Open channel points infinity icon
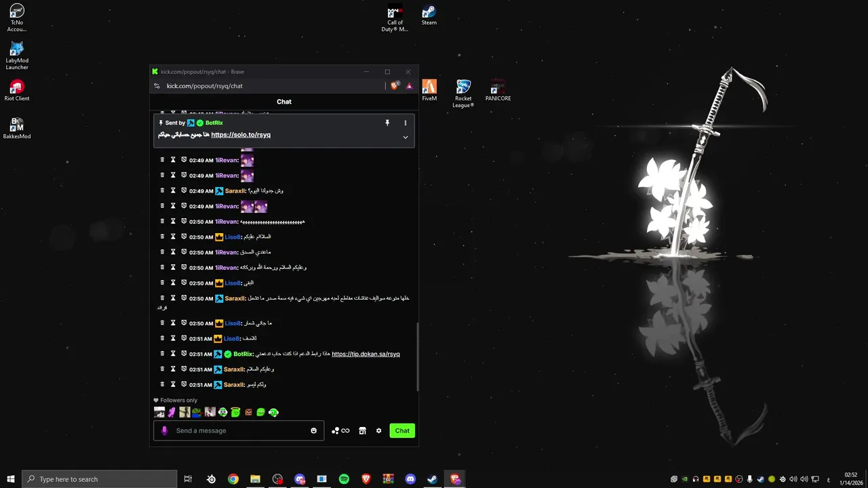Image resolution: width=868 pixels, height=488 pixels. [340, 430]
